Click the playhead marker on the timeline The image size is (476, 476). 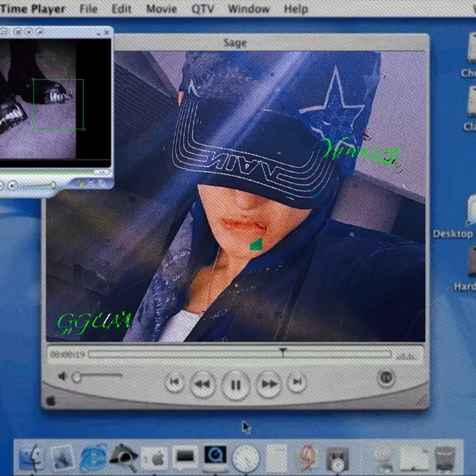(282, 351)
